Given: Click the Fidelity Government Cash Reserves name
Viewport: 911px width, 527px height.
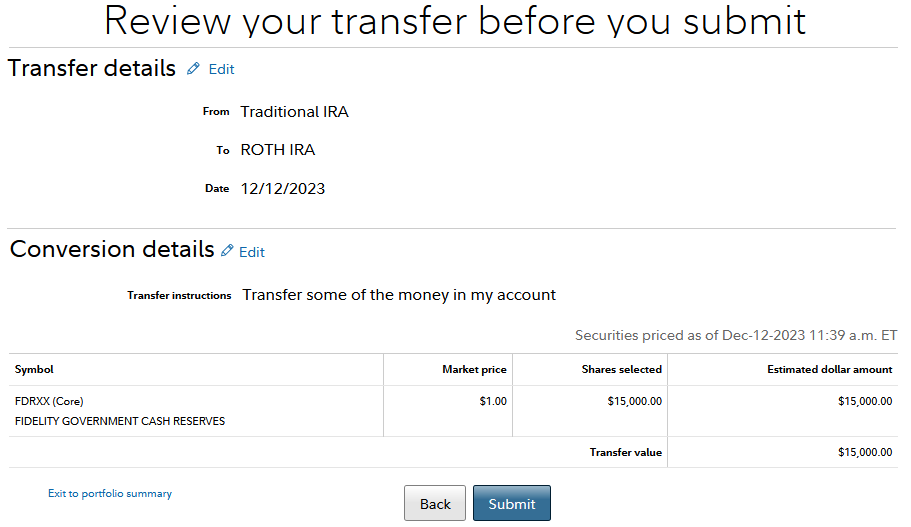Looking at the screenshot, I should (x=120, y=421).
